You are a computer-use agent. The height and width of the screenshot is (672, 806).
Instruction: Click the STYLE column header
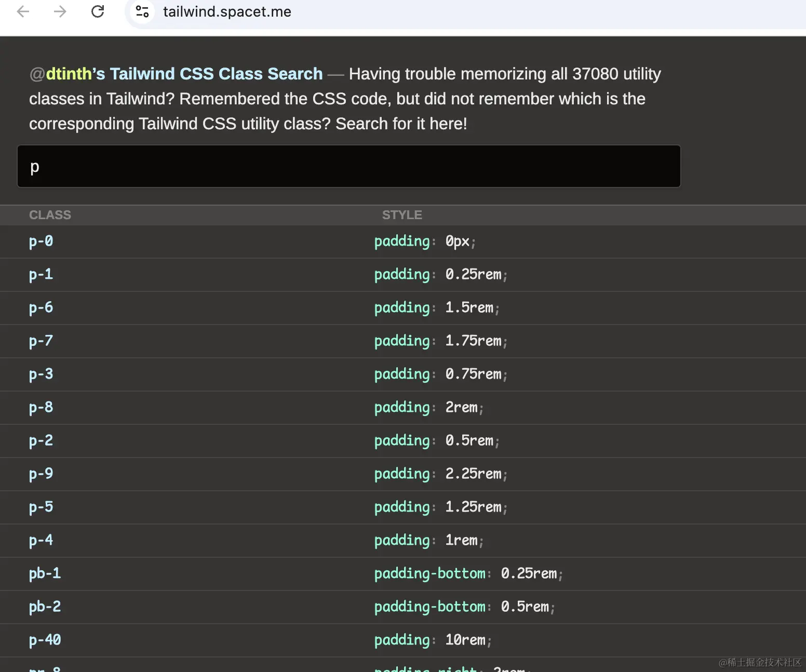tap(402, 215)
